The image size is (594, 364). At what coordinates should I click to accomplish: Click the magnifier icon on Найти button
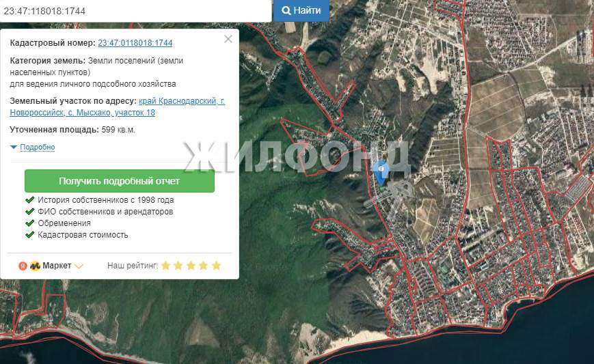click(286, 11)
